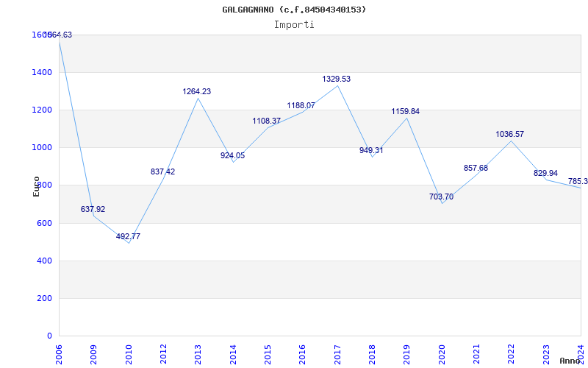This screenshot has height=368, width=588.
Task: Click the data label 829.94
Action: 545,173
